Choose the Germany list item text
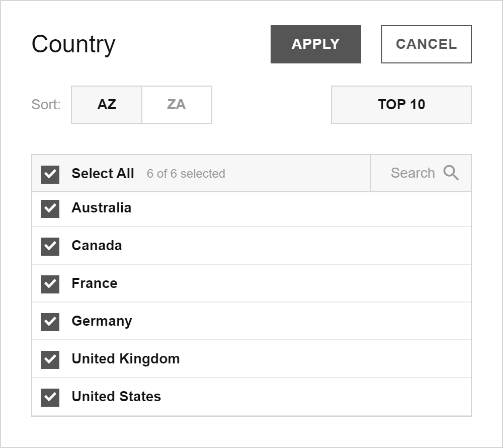 (x=102, y=321)
